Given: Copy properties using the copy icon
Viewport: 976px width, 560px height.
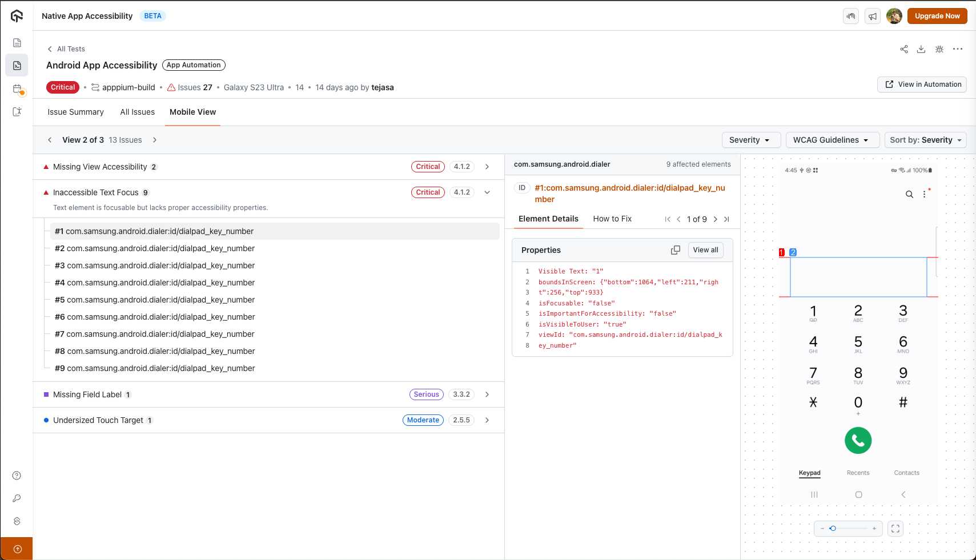Looking at the screenshot, I should point(675,250).
